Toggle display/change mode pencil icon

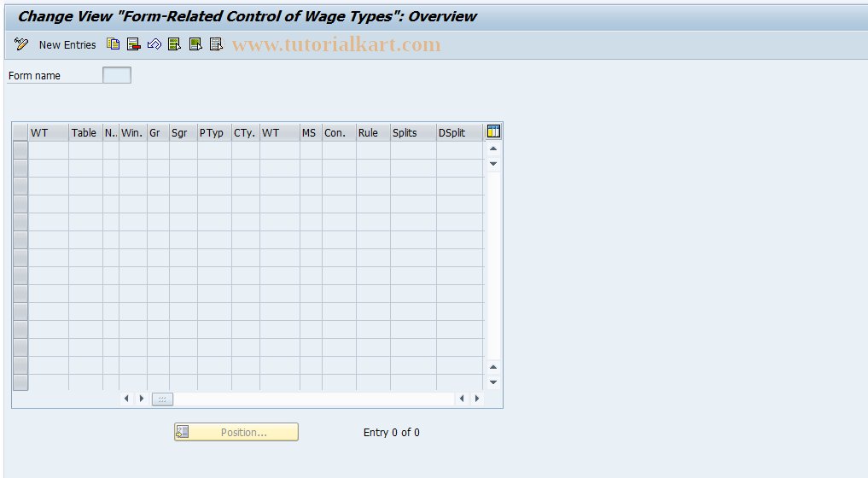[21, 44]
